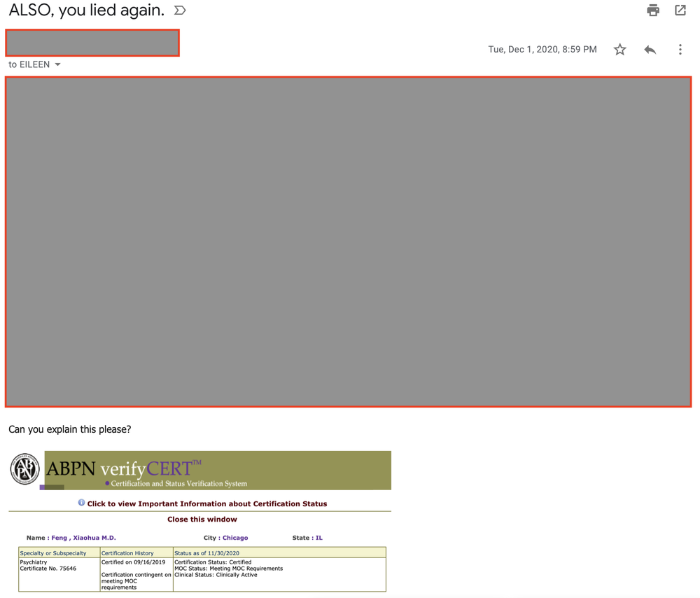Click the email timestamp Tue, Dec 1, 2020
The width and height of the screenshot is (700, 598).
pyautogui.click(x=542, y=50)
